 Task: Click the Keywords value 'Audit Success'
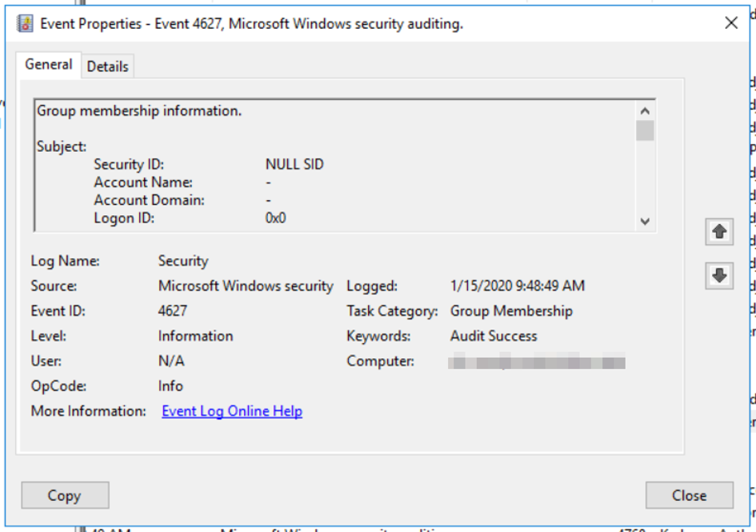(494, 336)
